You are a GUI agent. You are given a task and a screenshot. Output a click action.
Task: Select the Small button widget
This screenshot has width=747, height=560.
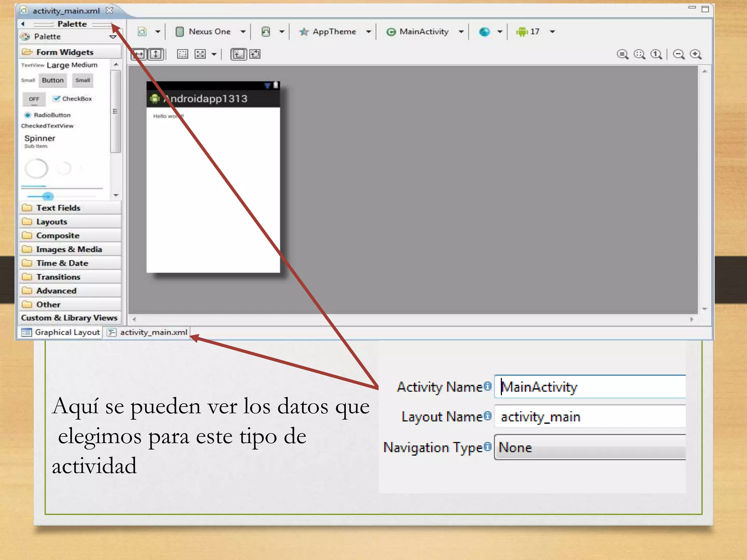[x=83, y=80]
